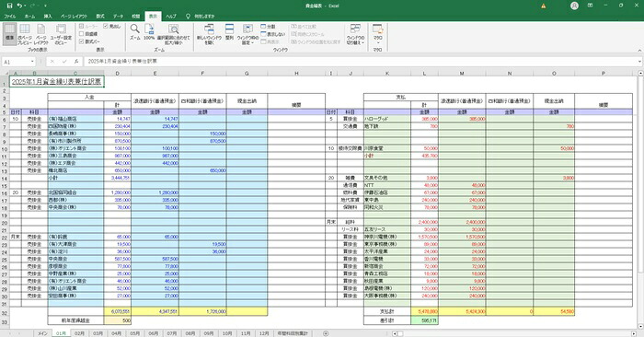Screen dimensions: 644x337
Task: Click the lightbulb 何をしますか search
Action: tap(201, 16)
